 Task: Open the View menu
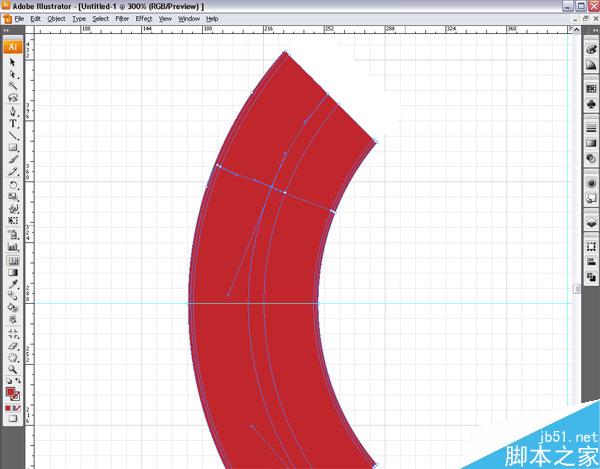(165, 19)
